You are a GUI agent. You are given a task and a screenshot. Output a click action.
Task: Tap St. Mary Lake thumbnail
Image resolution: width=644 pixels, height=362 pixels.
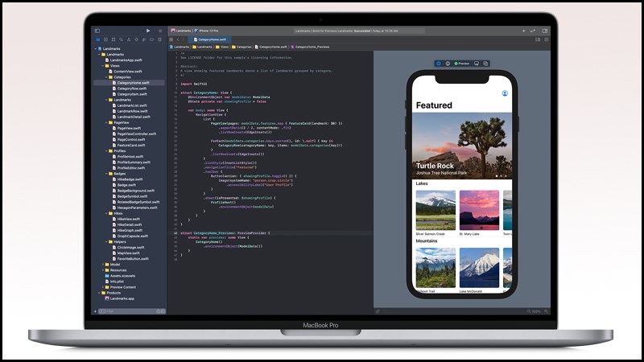point(479,210)
